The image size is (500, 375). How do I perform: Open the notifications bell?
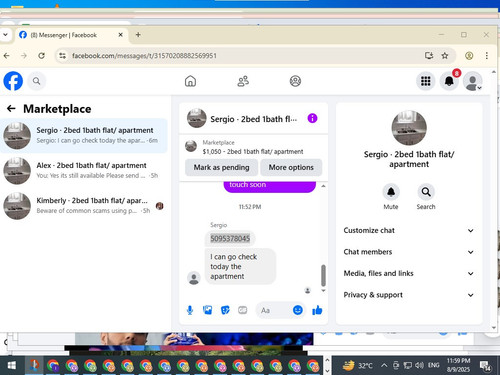(449, 81)
